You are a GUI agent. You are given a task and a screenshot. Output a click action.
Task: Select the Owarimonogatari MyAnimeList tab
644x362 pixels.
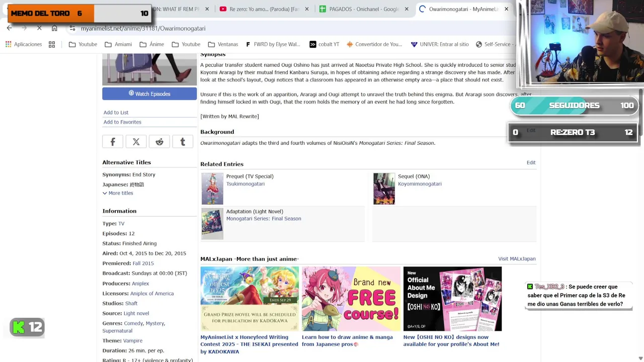click(x=464, y=9)
